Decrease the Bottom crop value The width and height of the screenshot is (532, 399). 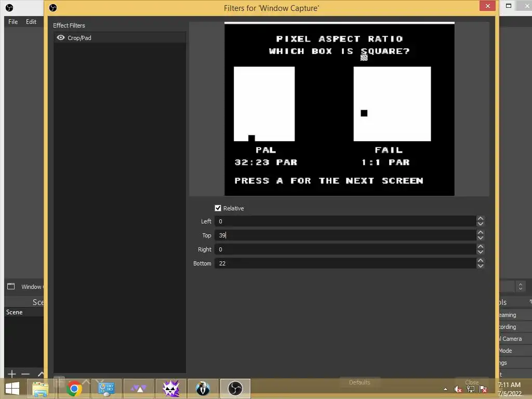click(480, 266)
